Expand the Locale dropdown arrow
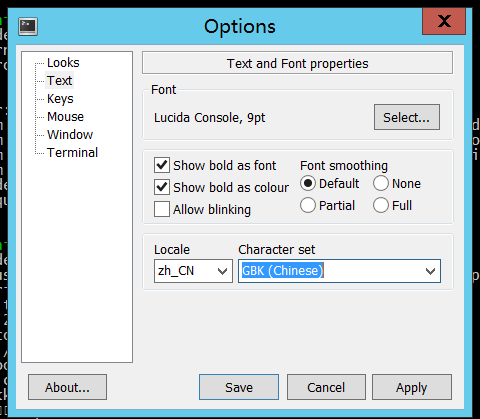The height and width of the screenshot is (419, 480). point(222,271)
